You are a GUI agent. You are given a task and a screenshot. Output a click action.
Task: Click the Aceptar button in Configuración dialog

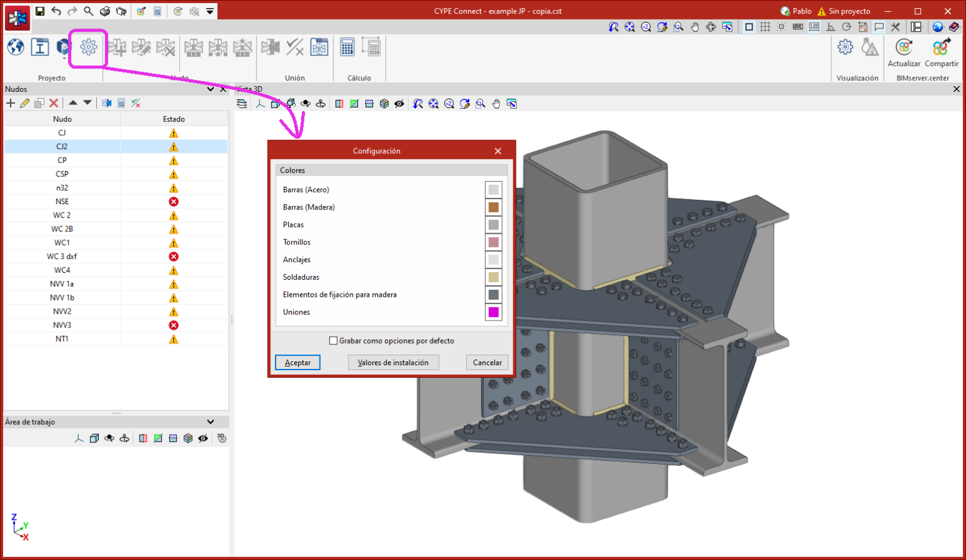pos(297,363)
